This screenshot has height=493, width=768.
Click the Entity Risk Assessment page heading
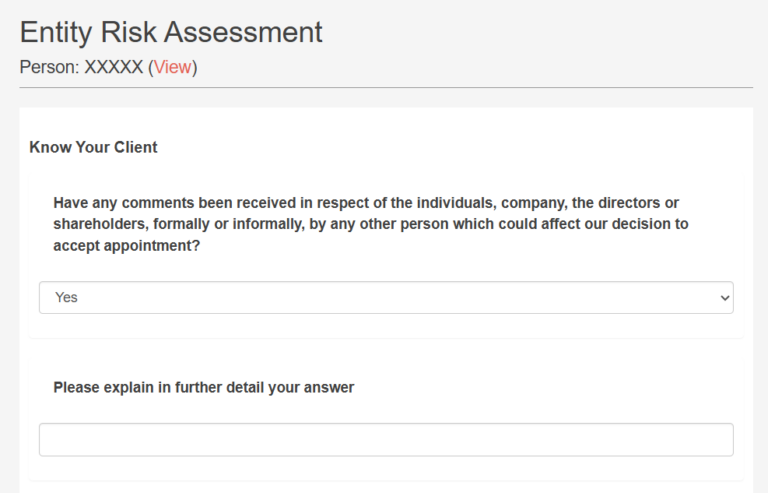171,32
